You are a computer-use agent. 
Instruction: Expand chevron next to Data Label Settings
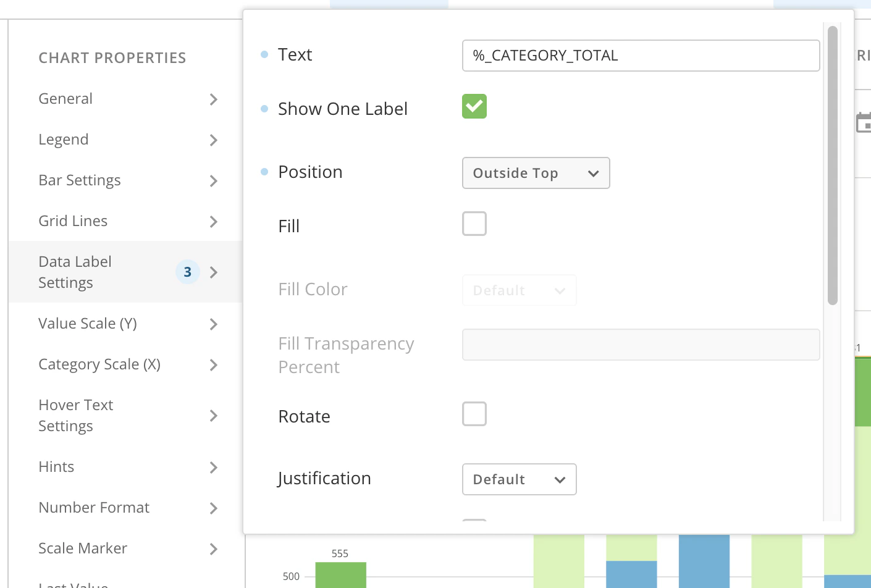point(214,272)
